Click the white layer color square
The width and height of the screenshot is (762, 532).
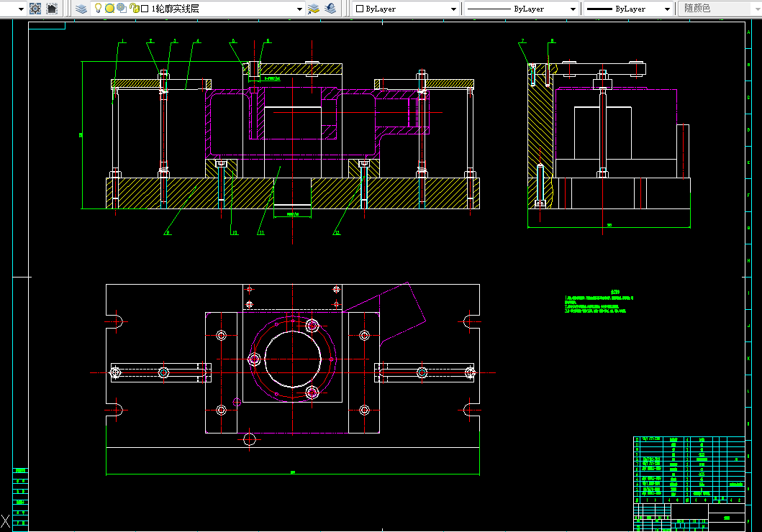click(x=145, y=9)
